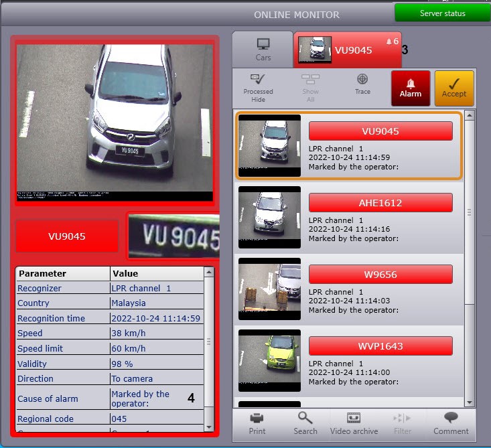Image resolution: width=491 pixels, height=448 pixels.
Task: Switch to the Cars tab
Action: tap(263, 50)
